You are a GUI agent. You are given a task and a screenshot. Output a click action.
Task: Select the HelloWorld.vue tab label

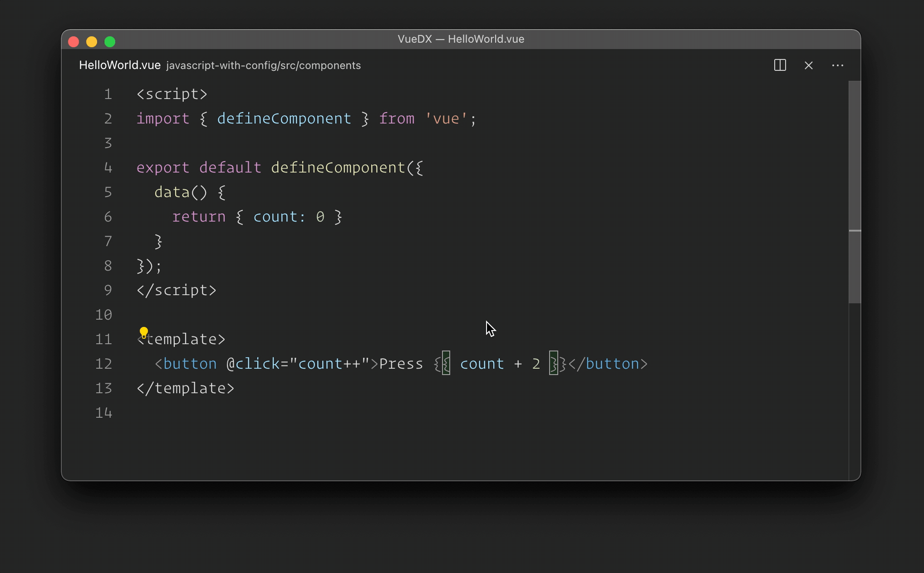click(x=120, y=65)
